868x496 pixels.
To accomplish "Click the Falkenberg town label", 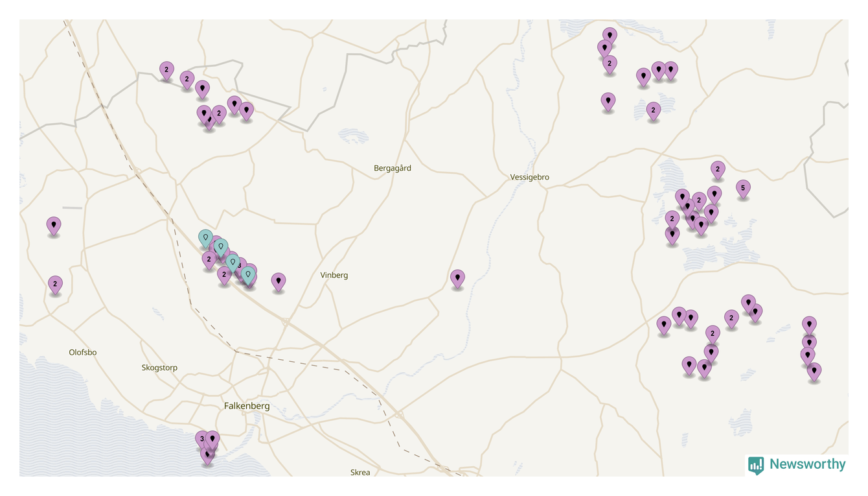I will click(x=247, y=406).
